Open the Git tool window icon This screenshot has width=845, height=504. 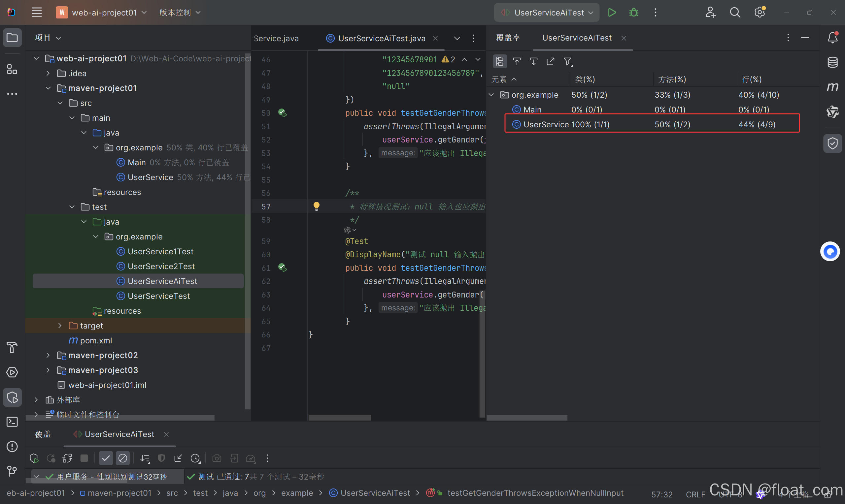click(x=12, y=470)
